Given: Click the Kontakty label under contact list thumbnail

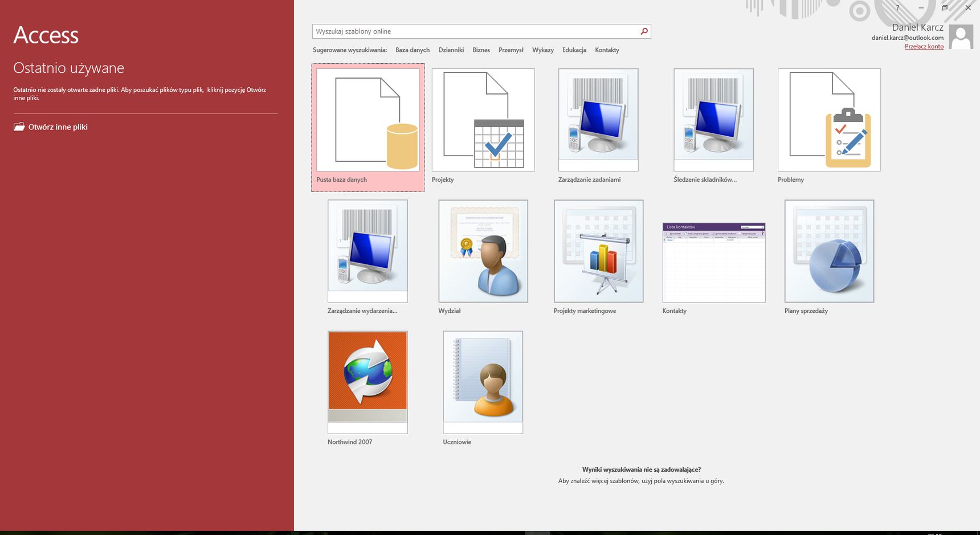Looking at the screenshot, I should click(675, 311).
